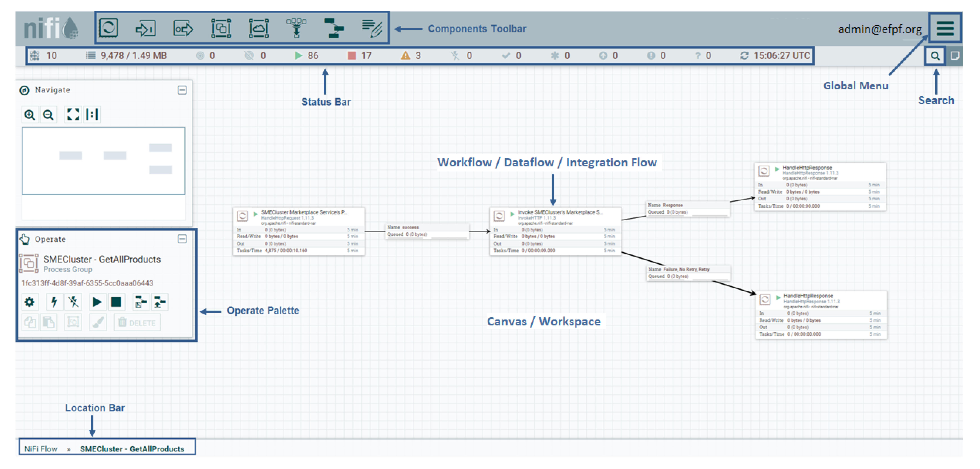
Task: Click the birdseye navigation thumbnail
Action: tap(104, 161)
